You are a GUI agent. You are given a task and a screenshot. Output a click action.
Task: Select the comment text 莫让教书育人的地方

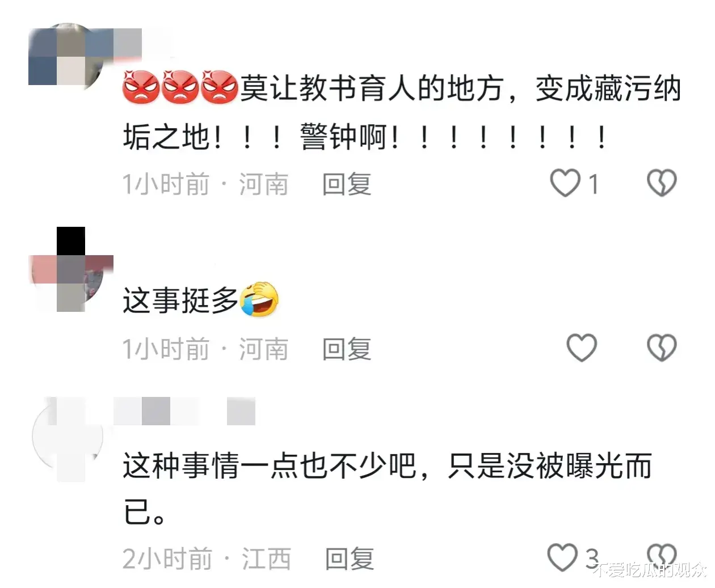click(x=371, y=88)
